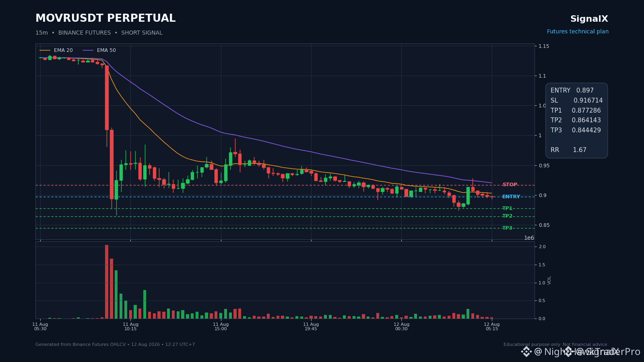Click the Educational purpose only disclaimer text

tap(556, 345)
